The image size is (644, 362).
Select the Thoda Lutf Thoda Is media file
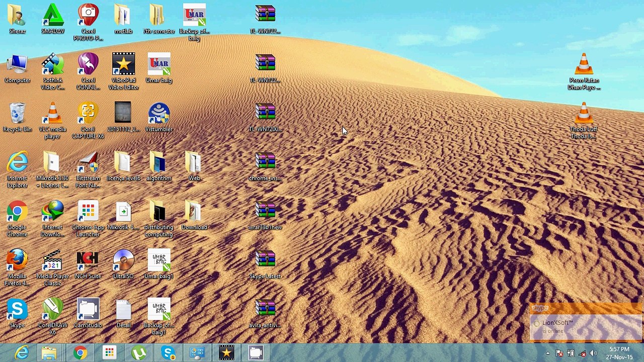pyautogui.click(x=584, y=121)
